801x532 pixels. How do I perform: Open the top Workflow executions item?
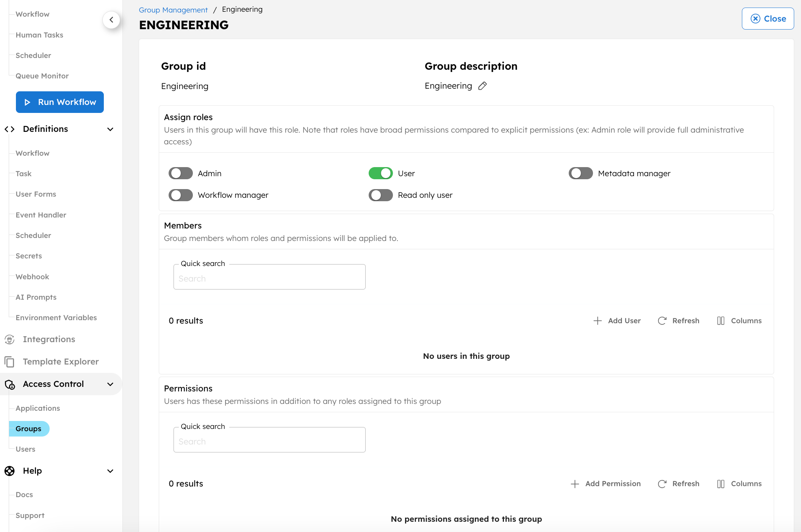tap(33, 14)
